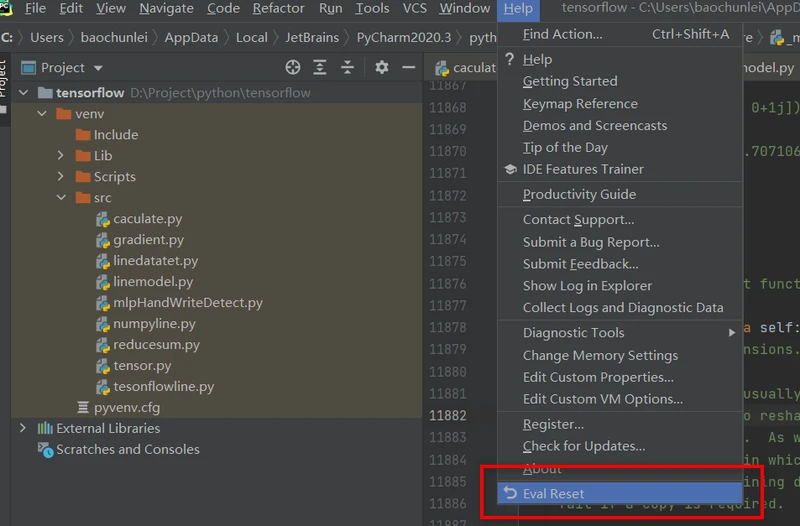The width and height of the screenshot is (800, 526).
Task: Hide the Project panel with minus icon
Action: tap(408, 67)
